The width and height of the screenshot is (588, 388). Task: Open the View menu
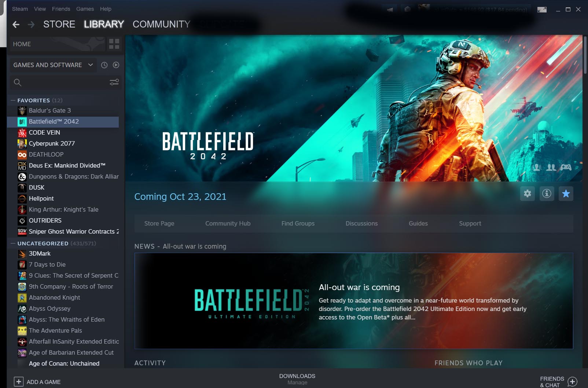[40, 9]
